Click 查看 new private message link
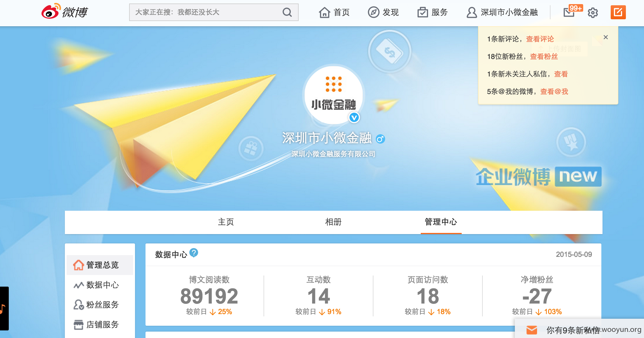The width and height of the screenshot is (644, 338). click(561, 74)
